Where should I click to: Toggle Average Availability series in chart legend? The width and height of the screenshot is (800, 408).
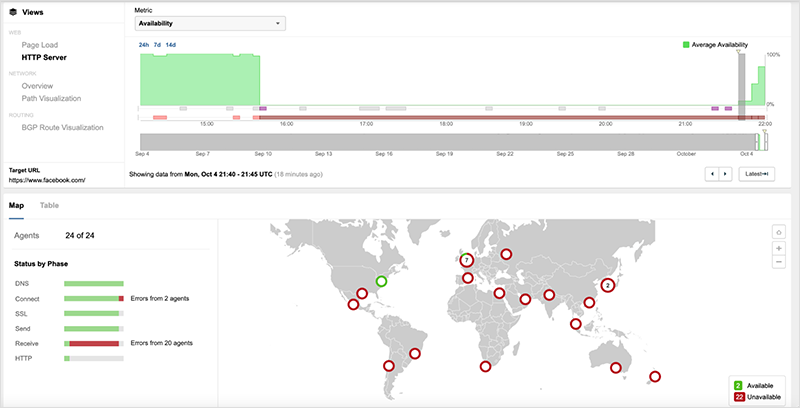click(x=715, y=45)
